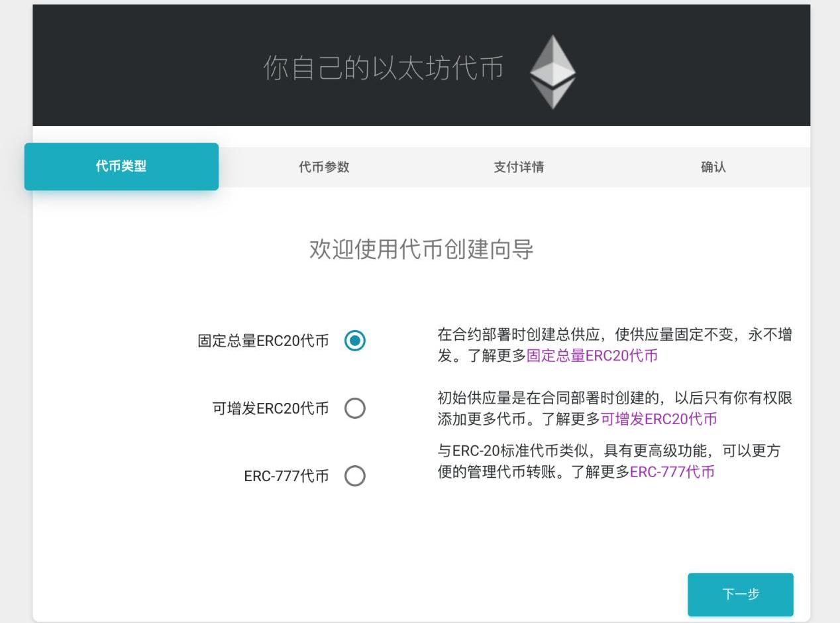This screenshot has width=840, height=623.
Task: Visit the purple ERC-777代币 learn-more link
Action: (672, 472)
